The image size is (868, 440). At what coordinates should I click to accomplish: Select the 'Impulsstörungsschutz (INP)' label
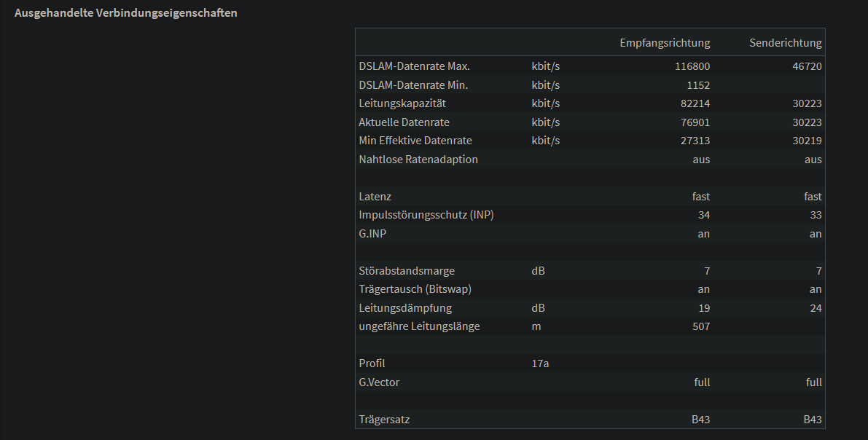pos(426,215)
